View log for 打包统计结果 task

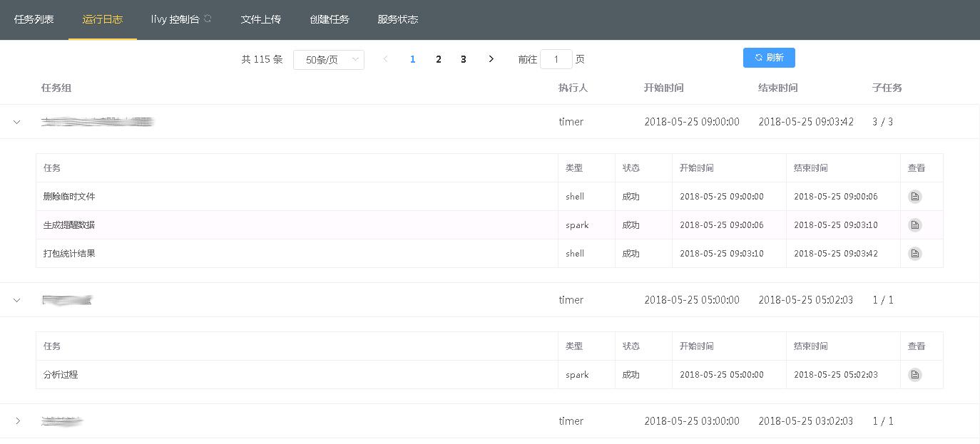click(x=915, y=254)
